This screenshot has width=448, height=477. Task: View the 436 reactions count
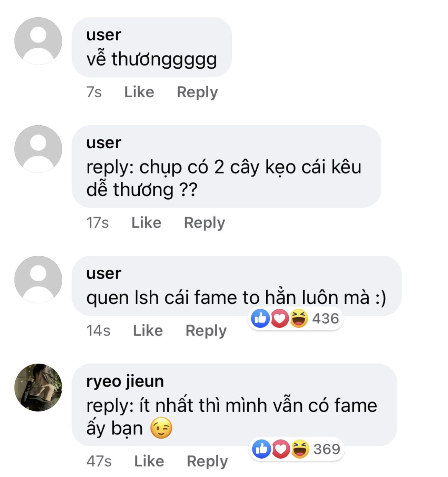coord(325,318)
